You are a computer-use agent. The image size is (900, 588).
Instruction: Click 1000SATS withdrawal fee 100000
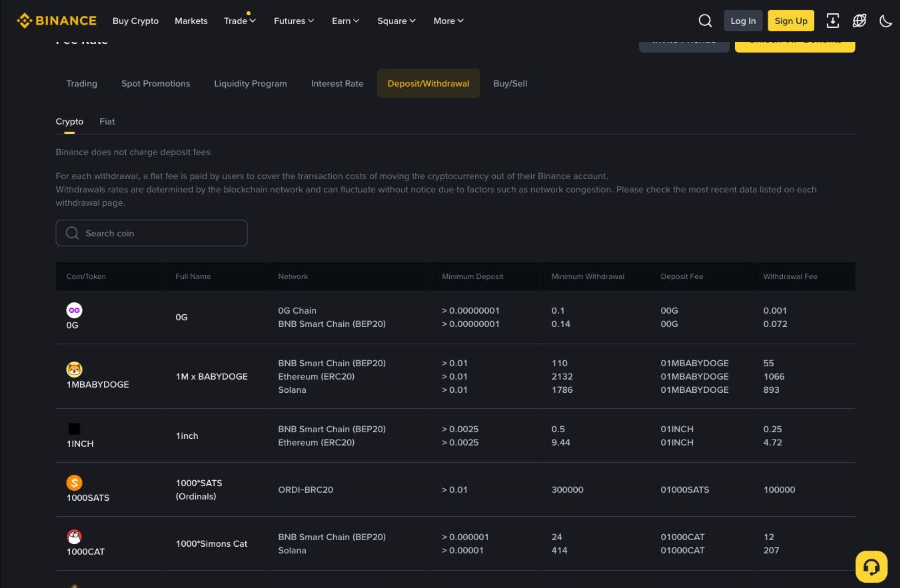[779, 490]
